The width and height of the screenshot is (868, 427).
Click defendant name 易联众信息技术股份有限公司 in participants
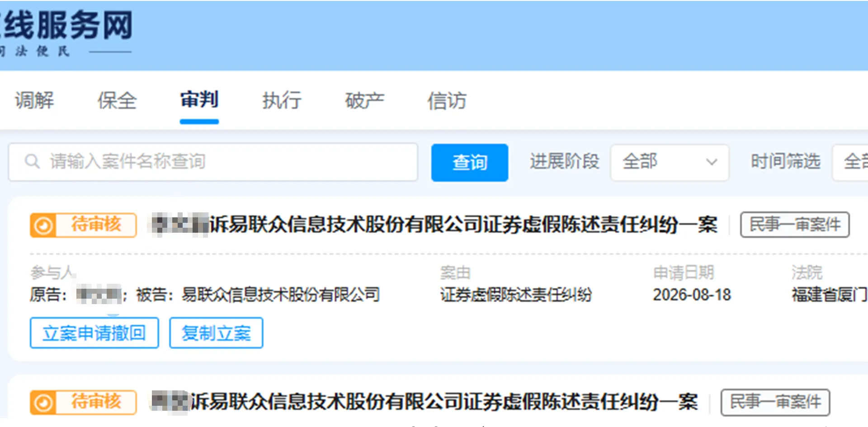click(x=281, y=295)
